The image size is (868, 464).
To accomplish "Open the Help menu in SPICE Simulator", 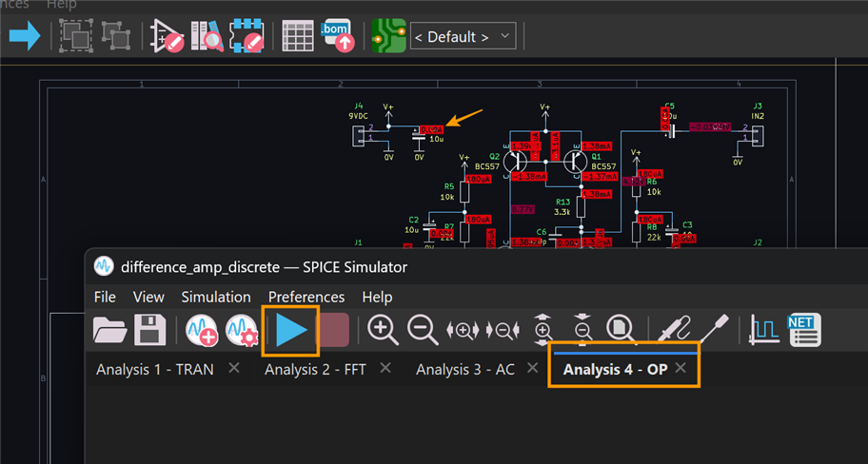I will (377, 297).
